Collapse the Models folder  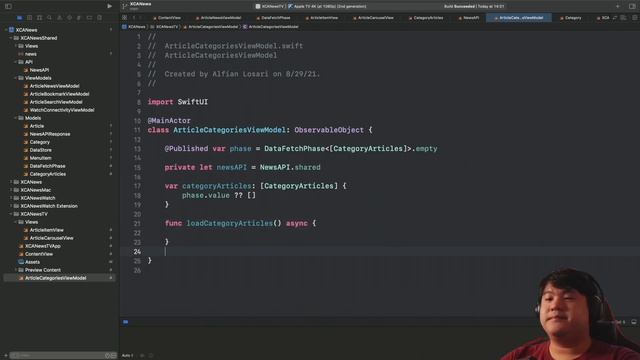[16, 118]
